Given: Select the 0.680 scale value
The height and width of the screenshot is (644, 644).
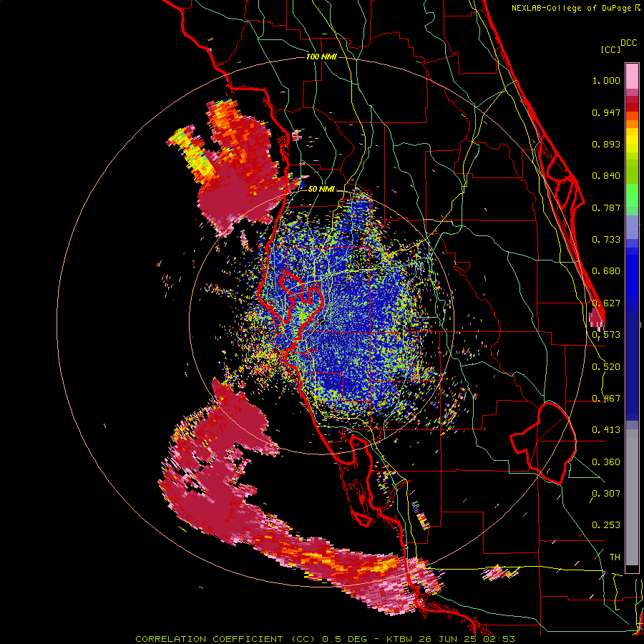Looking at the screenshot, I should click(x=606, y=271).
